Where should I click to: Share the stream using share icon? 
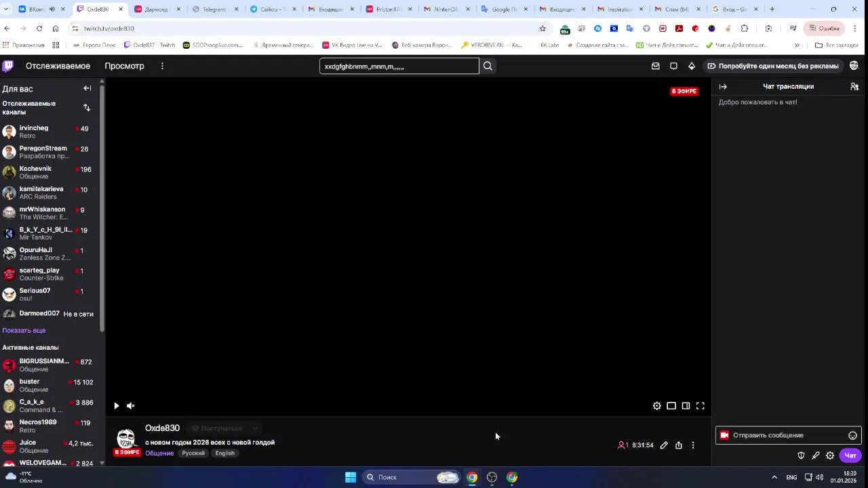(x=679, y=445)
